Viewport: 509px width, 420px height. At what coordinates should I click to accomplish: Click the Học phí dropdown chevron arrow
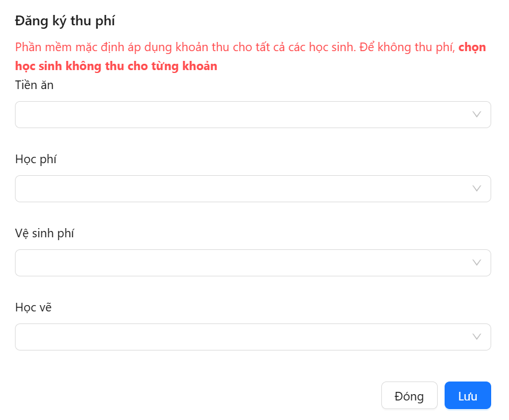[x=476, y=188]
